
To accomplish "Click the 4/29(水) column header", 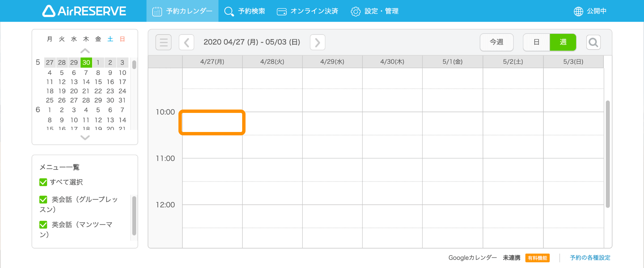I will [332, 62].
